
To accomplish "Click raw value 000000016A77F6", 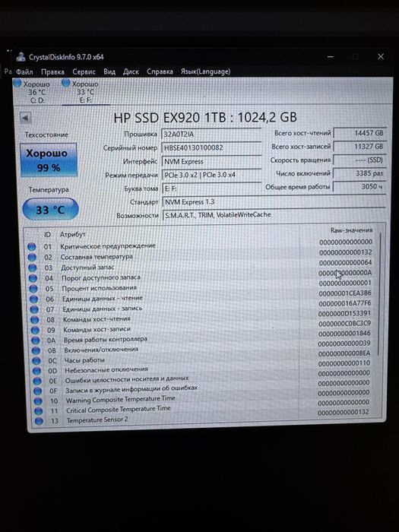I will [x=345, y=303].
